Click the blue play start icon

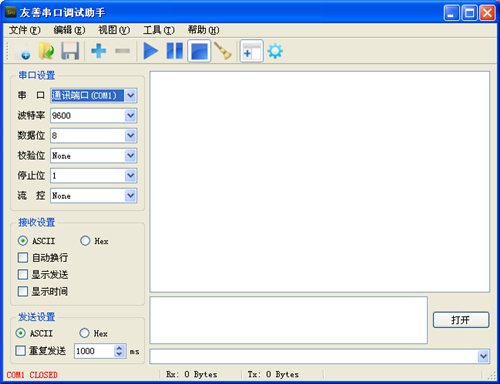coord(150,51)
